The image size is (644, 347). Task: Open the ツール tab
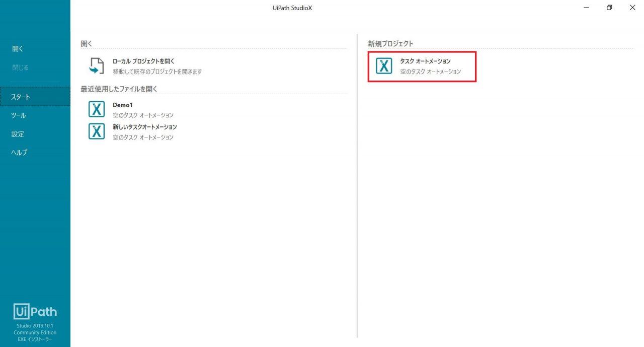point(19,115)
